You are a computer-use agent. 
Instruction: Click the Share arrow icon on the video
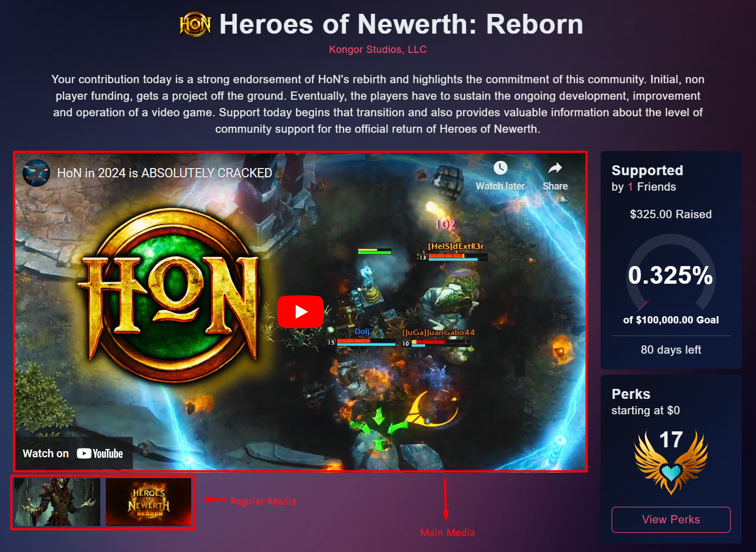(555, 168)
